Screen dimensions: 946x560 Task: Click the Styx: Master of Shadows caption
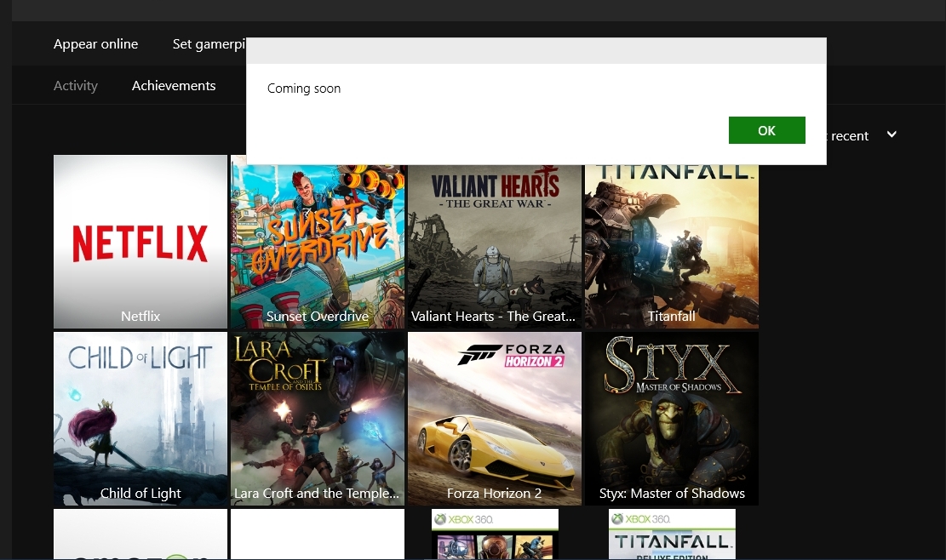point(672,493)
